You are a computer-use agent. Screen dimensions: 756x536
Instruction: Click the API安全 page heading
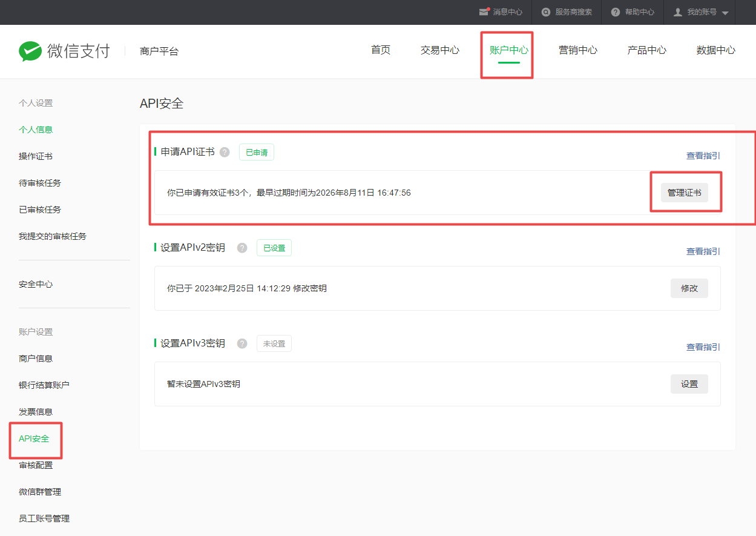point(162,104)
